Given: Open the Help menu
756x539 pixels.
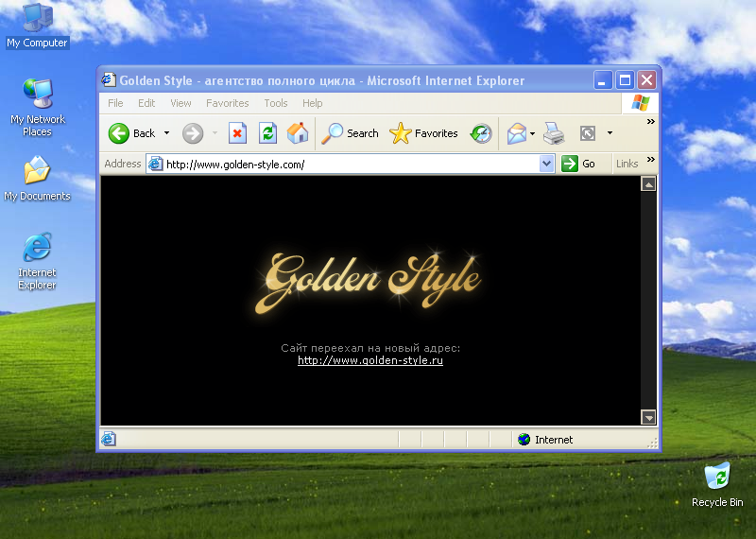Looking at the screenshot, I should tap(313, 103).
